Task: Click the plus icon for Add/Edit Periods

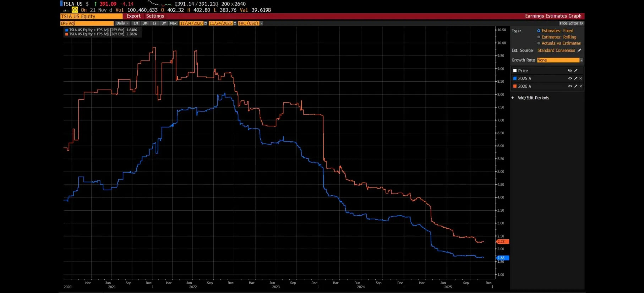Action: [513, 98]
